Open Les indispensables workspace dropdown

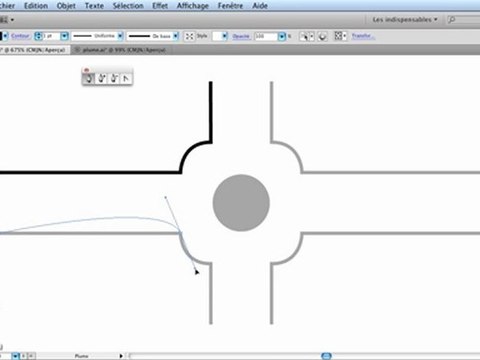point(405,20)
